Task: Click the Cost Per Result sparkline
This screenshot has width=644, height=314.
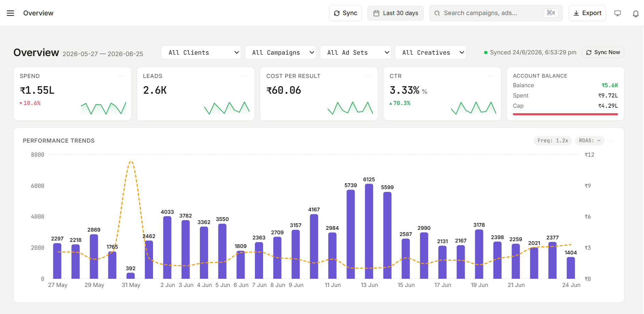Action: 350,108
